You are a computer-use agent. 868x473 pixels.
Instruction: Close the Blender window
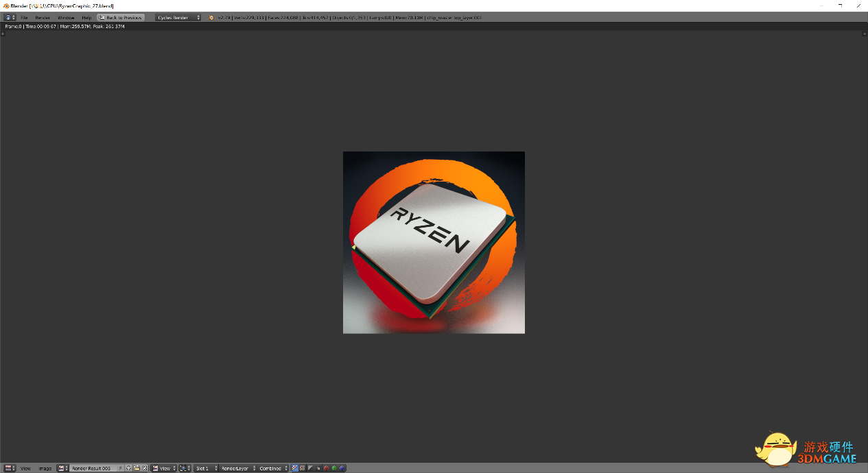(x=858, y=5)
